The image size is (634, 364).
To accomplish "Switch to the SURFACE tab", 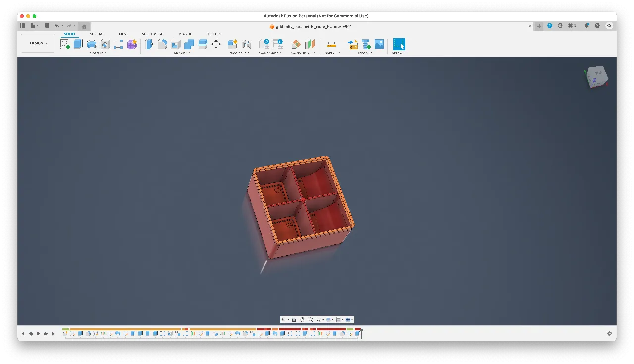I will coord(97,34).
